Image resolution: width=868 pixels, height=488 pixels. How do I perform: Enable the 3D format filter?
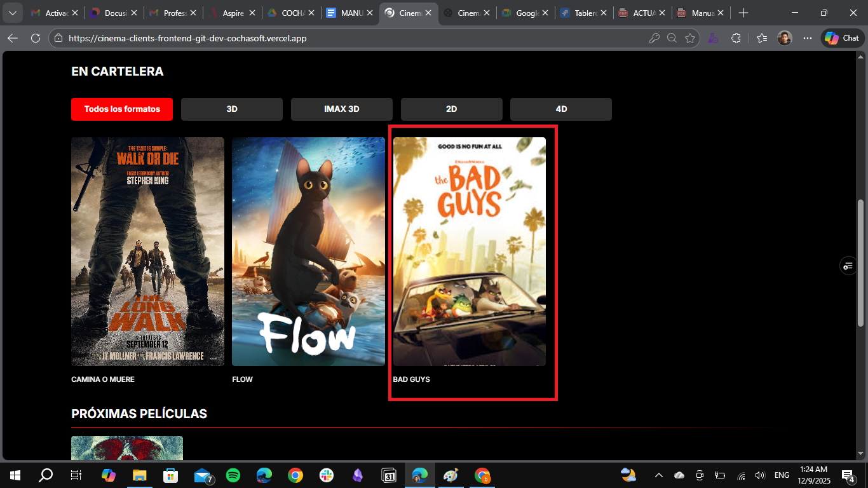click(x=231, y=109)
